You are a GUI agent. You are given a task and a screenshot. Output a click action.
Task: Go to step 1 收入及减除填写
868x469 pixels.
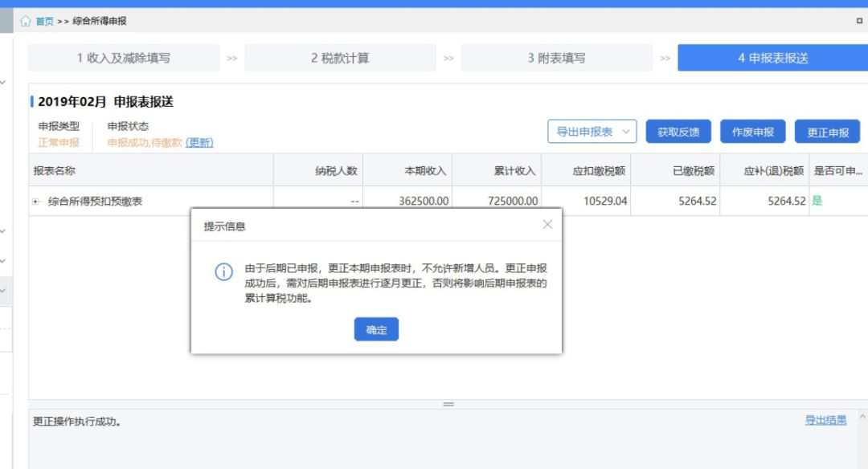click(x=124, y=58)
